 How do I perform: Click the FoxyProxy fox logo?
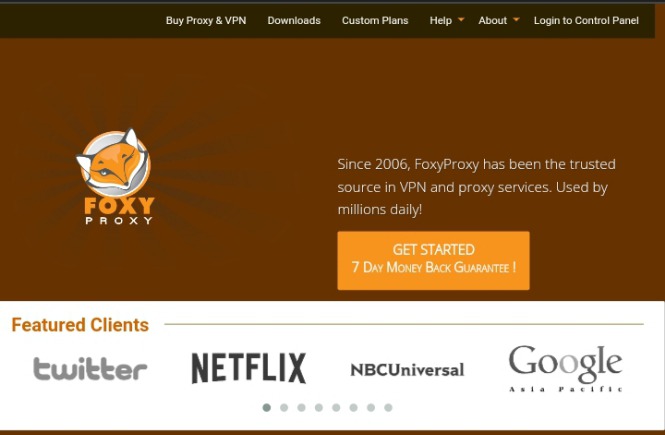[115, 176]
